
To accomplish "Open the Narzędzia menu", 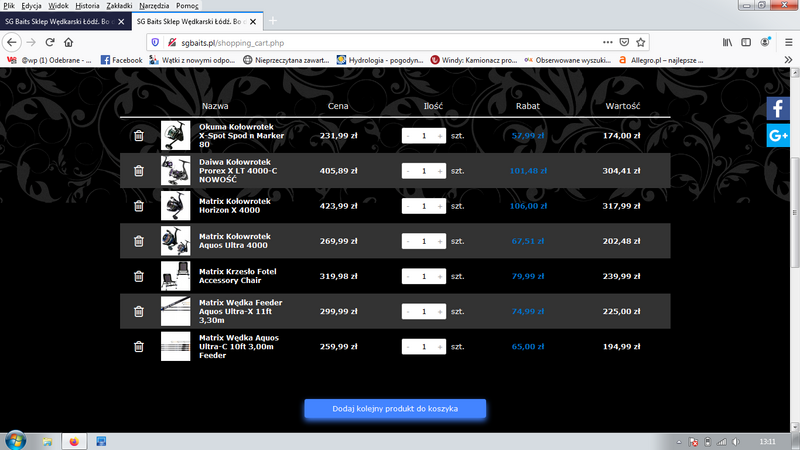I will tap(154, 6).
